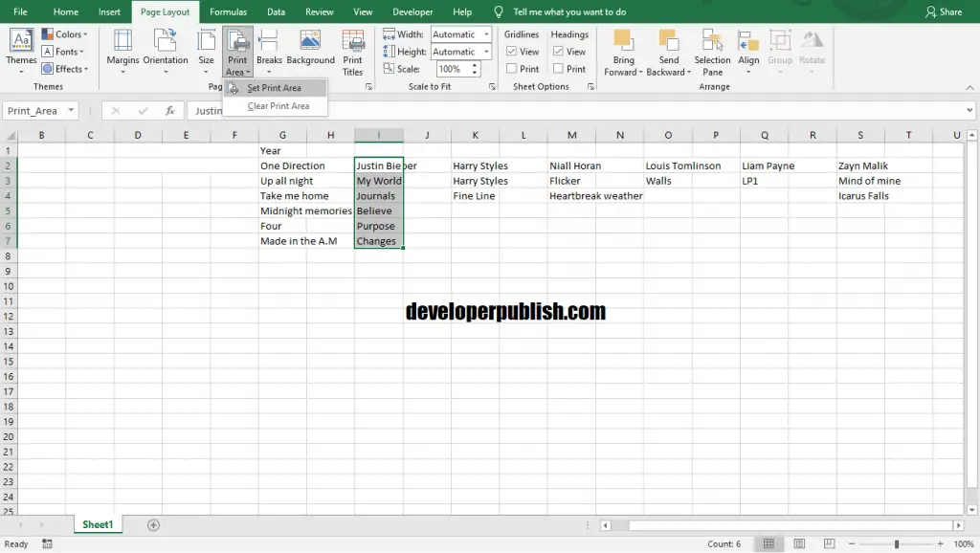This screenshot has height=553, width=980.
Task: Switch to the Home tab
Action: coord(66,11)
